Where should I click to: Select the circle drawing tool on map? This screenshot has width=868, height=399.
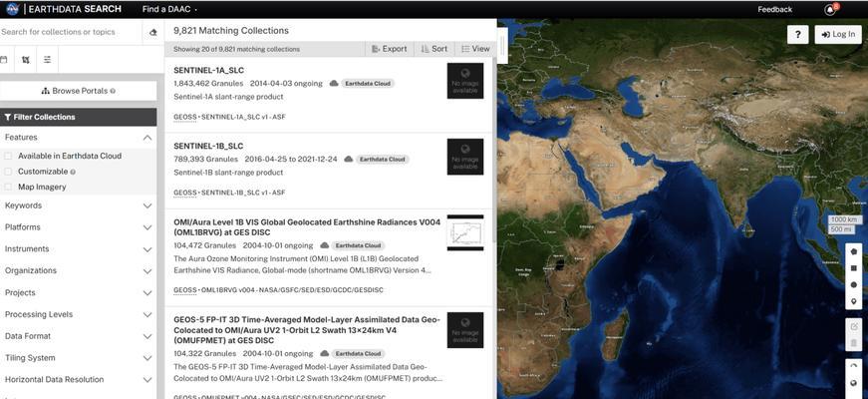[854, 285]
